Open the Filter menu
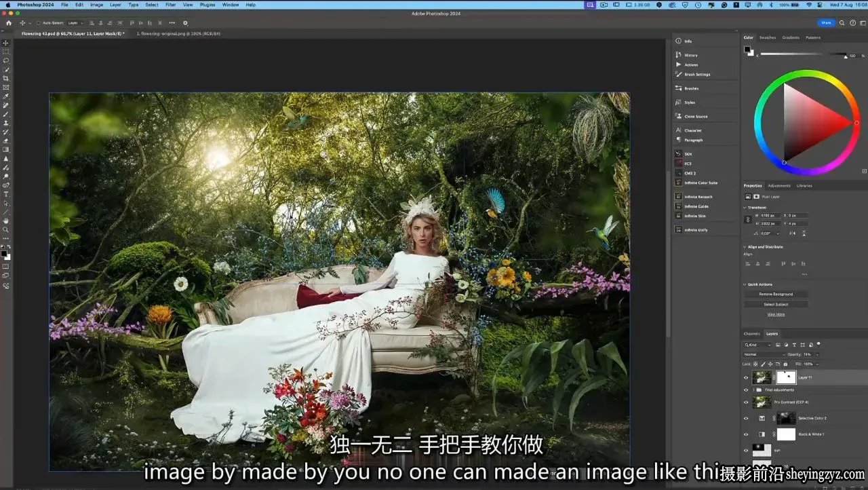 click(x=171, y=5)
